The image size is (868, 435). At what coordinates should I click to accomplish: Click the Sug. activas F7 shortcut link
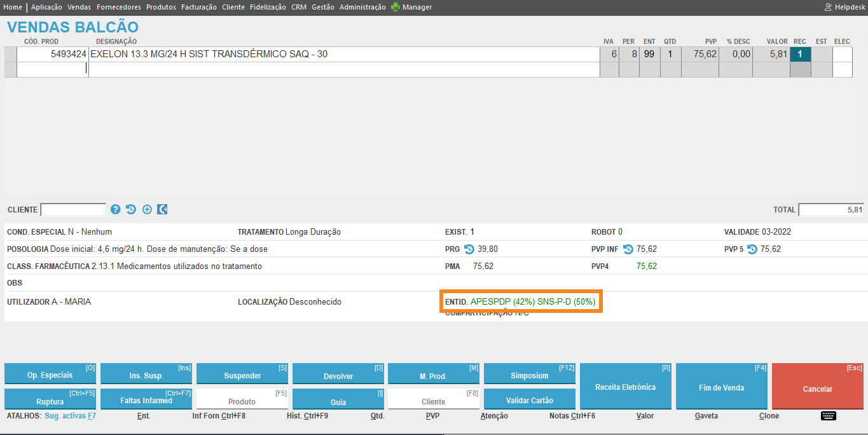click(x=70, y=416)
